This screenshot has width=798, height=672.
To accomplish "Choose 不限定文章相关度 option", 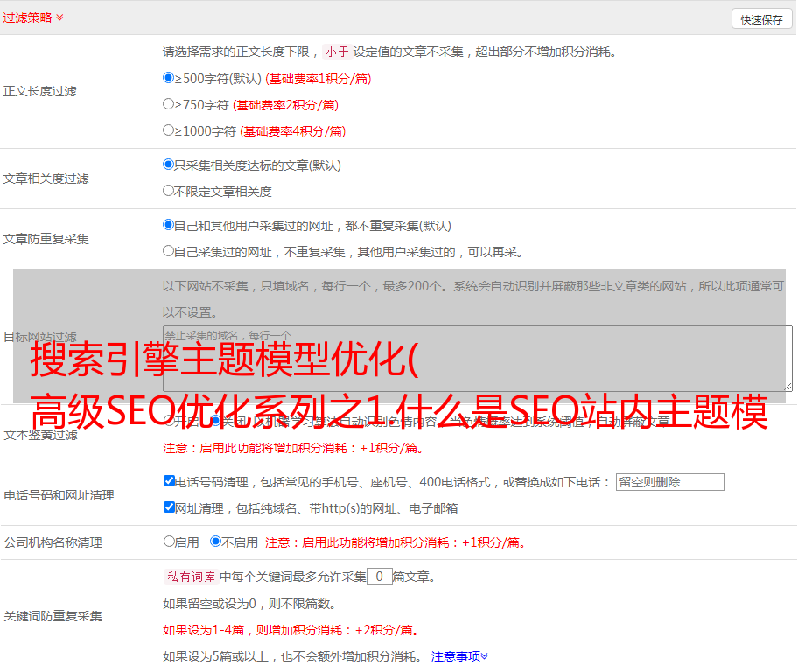I will (x=169, y=191).
